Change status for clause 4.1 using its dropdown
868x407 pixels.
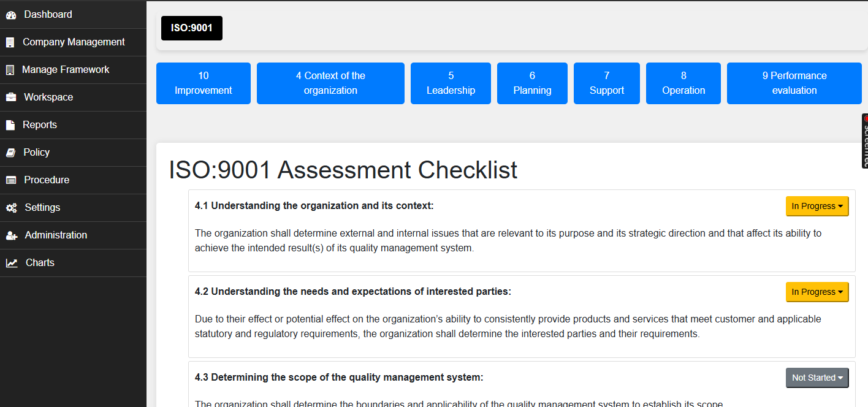[x=817, y=206]
